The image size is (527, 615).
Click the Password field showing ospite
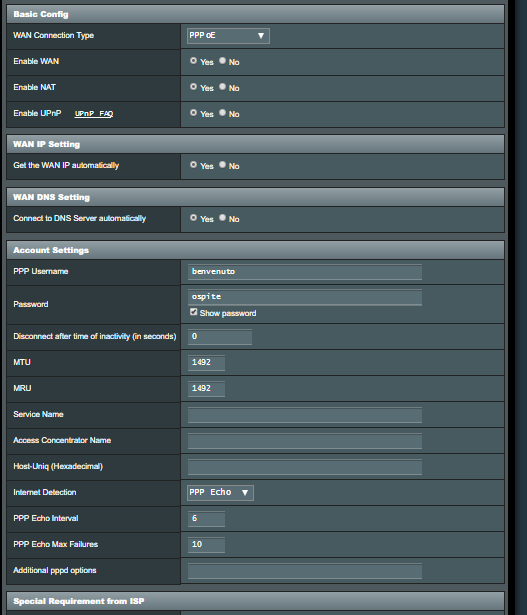click(305, 297)
